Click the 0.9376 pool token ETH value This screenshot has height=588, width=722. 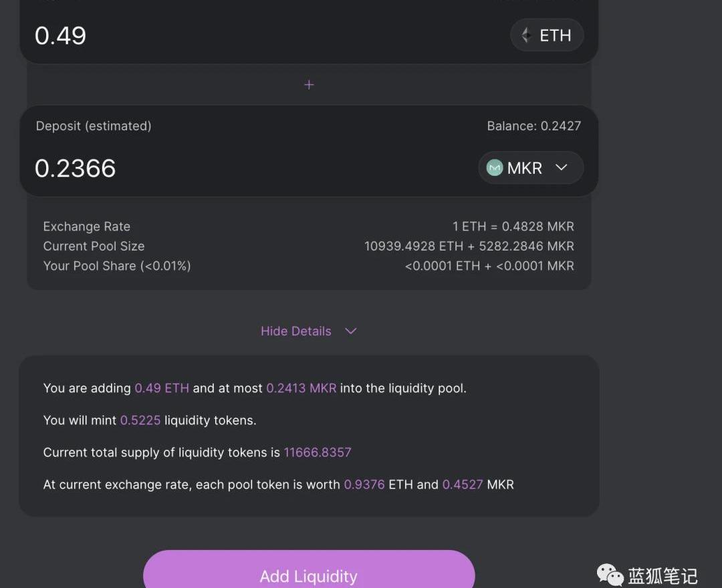coord(364,484)
